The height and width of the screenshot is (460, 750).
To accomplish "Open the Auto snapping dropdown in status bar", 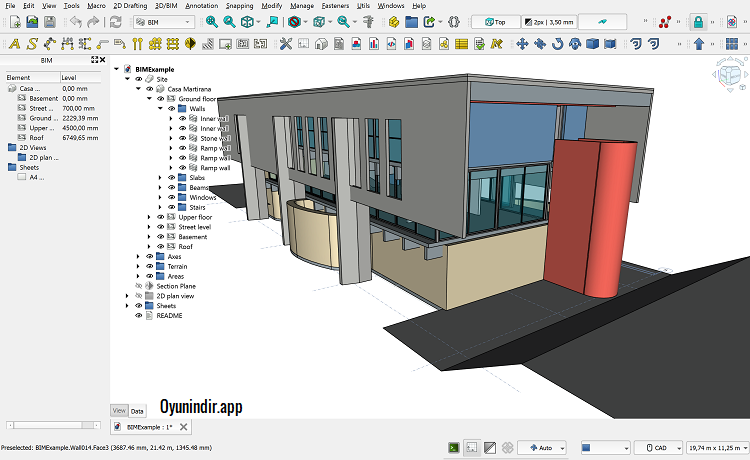I will (542, 448).
